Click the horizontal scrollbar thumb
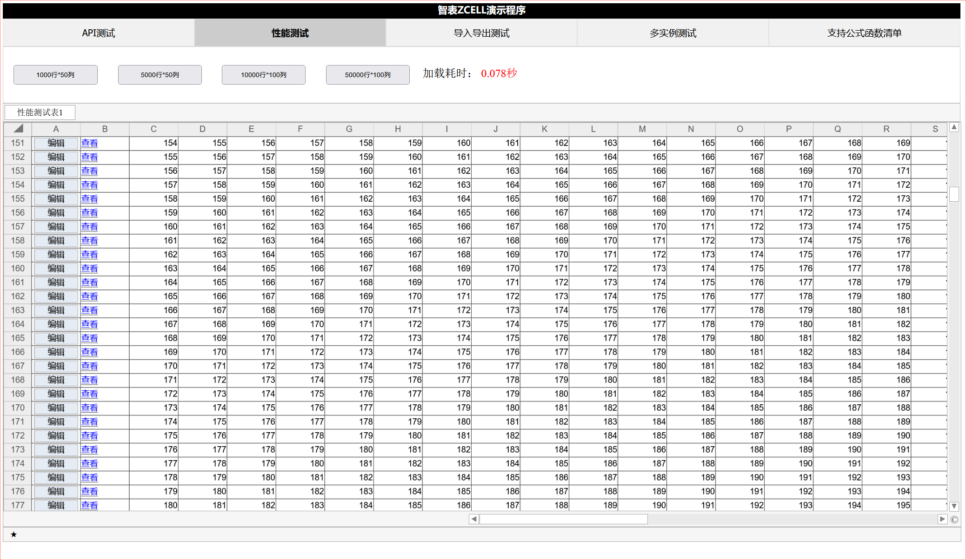The image size is (966, 560). tap(563, 519)
